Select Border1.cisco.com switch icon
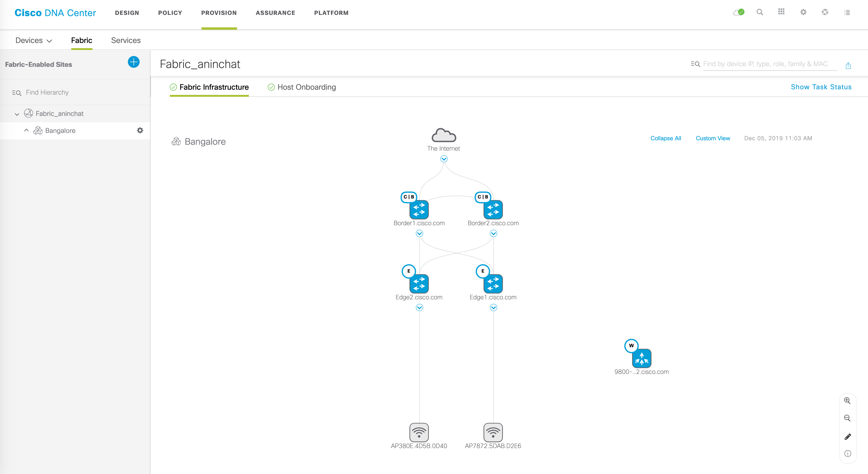The image size is (868, 474). click(x=419, y=209)
